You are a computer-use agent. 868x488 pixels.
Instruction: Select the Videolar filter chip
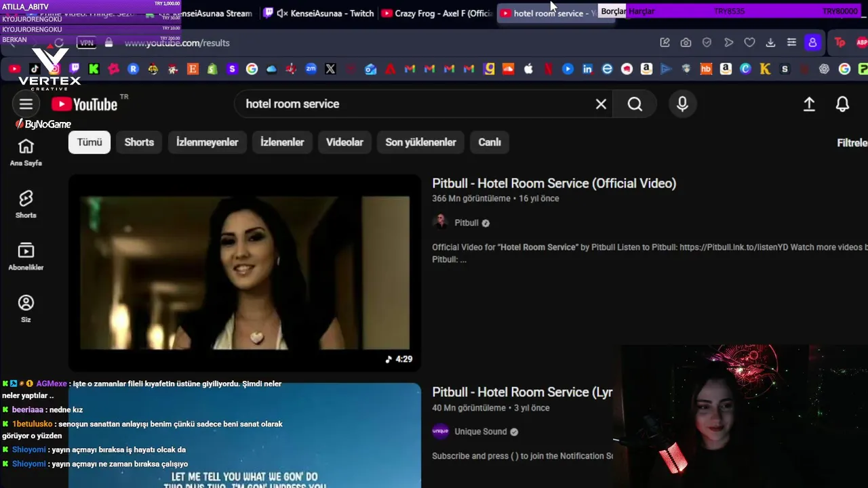tap(344, 142)
